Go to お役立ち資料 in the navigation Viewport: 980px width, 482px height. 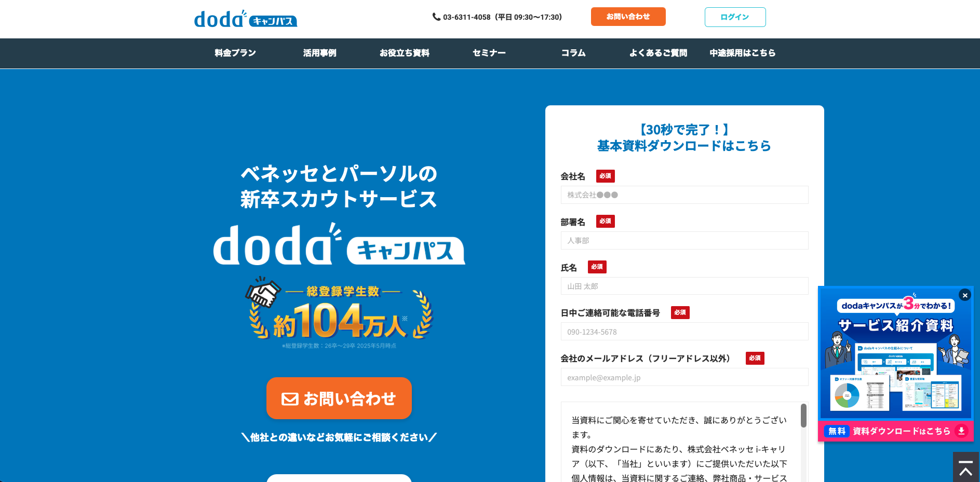coord(404,53)
